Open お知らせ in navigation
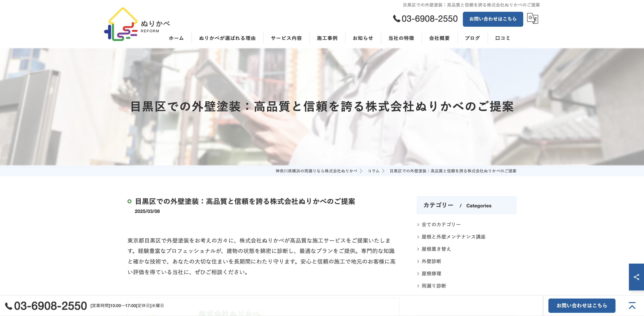 363,38
